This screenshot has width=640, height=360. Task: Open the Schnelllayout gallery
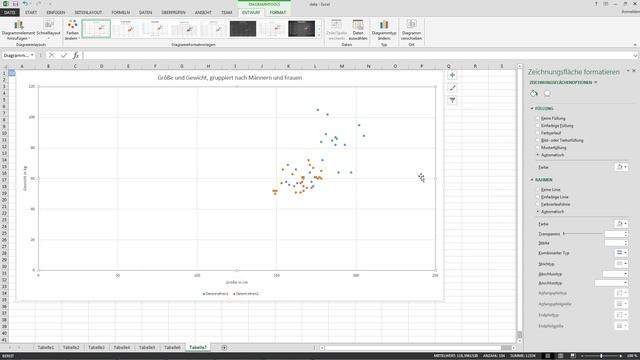(x=49, y=29)
